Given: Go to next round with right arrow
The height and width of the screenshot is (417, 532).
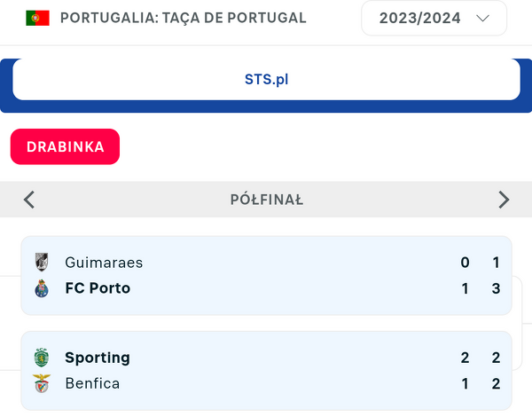Looking at the screenshot, I should [504, 200].
